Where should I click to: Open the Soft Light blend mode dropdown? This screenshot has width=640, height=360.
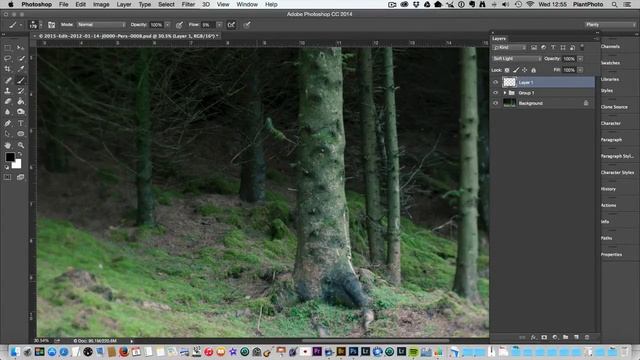tap(517, 59)
